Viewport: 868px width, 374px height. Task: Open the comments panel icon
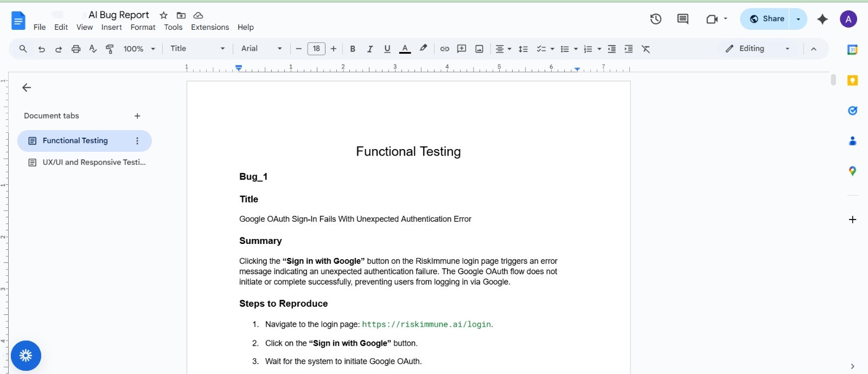(x=683, y=19)
